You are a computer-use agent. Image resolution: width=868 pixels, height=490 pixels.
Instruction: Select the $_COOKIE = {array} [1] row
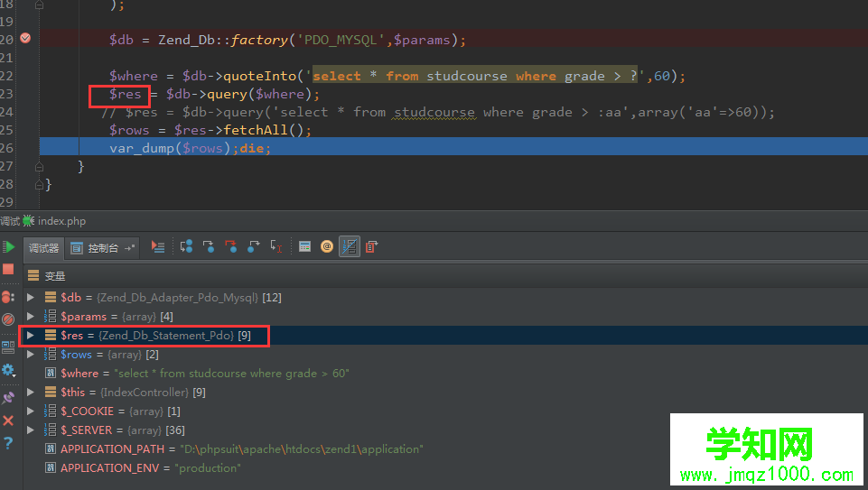(445, 411)
